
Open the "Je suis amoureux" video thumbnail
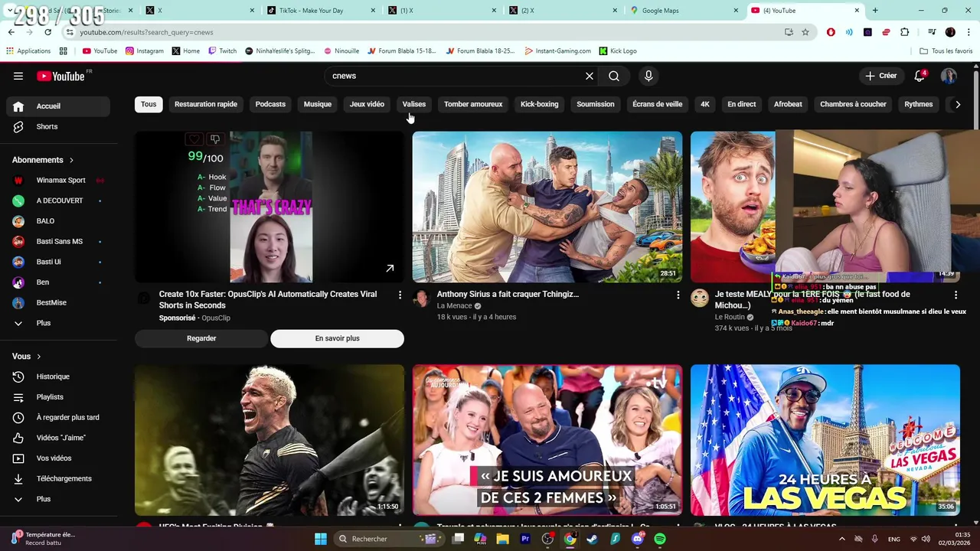point(547,440)
